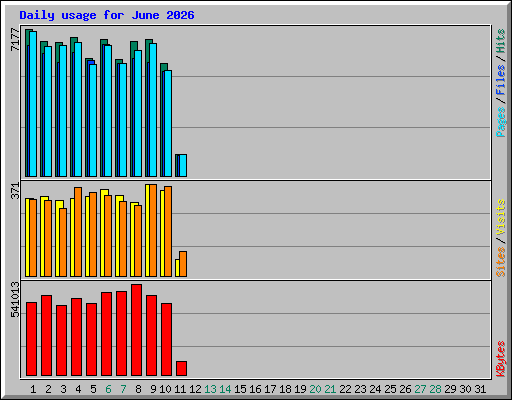
Task: Click the cyan Pages bar for day 5
Action: [x=93, y=120]
